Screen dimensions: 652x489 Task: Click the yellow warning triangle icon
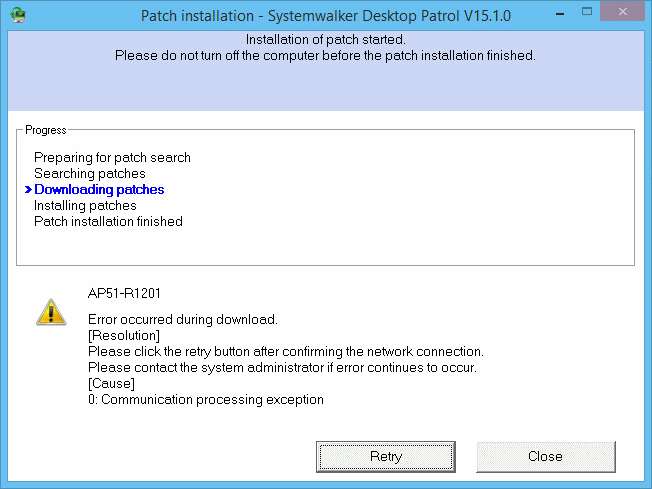click(x=51, y=312)
